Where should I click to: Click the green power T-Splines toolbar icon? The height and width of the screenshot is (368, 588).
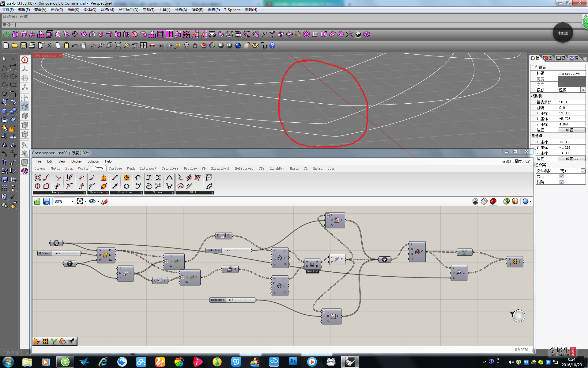6,34
